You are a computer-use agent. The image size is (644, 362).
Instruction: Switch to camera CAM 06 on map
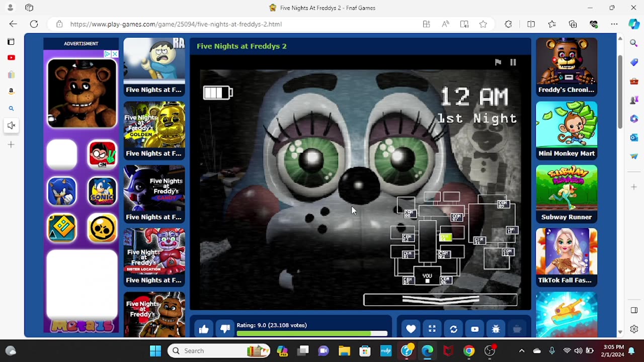[446, 280]
